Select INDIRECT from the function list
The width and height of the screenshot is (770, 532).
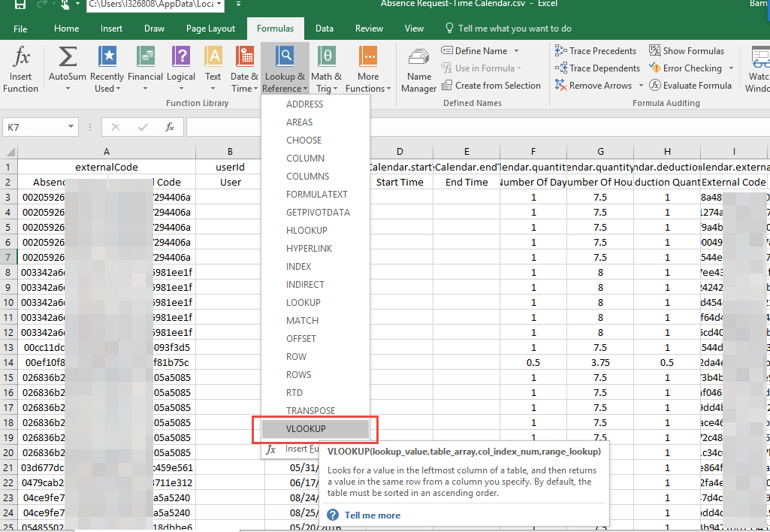point(316,285)
